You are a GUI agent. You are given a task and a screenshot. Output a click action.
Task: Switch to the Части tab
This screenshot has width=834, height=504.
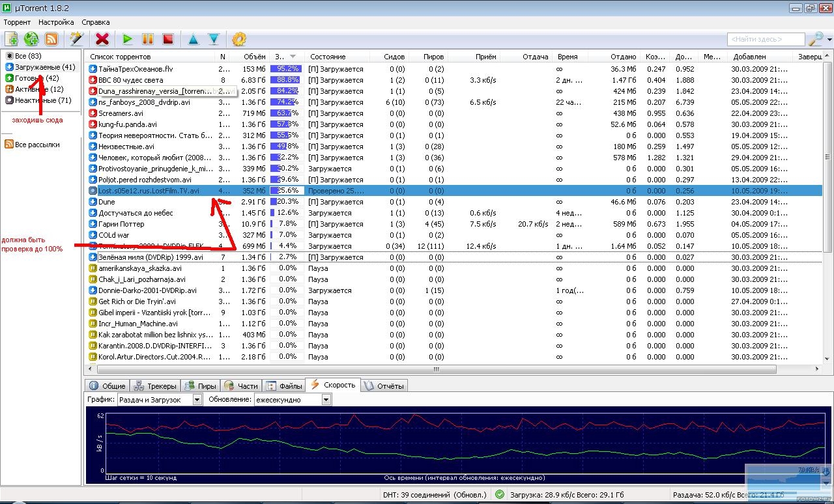click(241, 385)
